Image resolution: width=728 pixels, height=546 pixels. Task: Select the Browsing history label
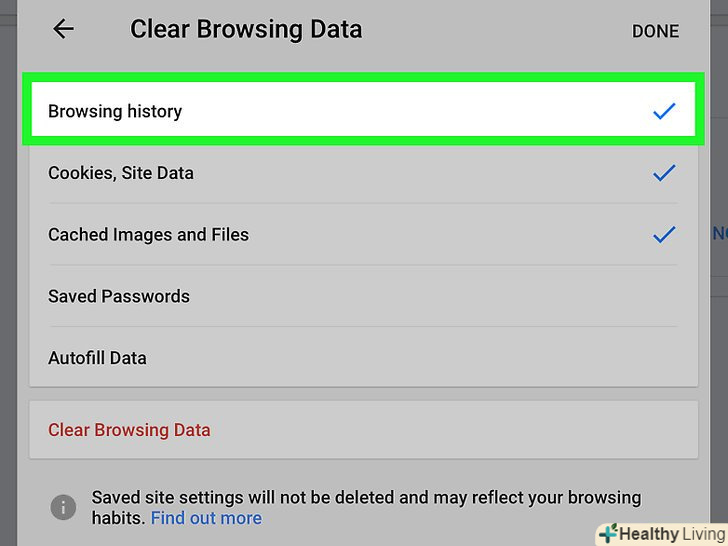click(115, 112)
